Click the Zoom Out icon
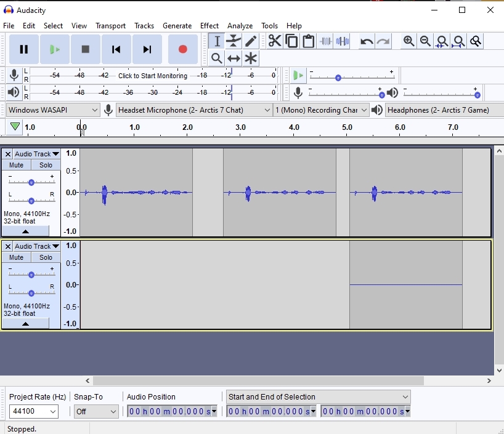 pyautogui.click(x=426, y=41)
